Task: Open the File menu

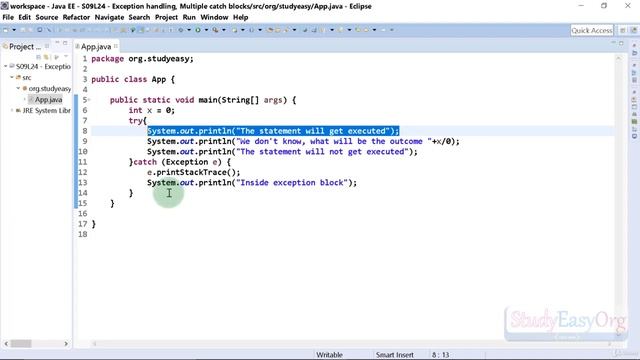Action: tap(8, 17)
